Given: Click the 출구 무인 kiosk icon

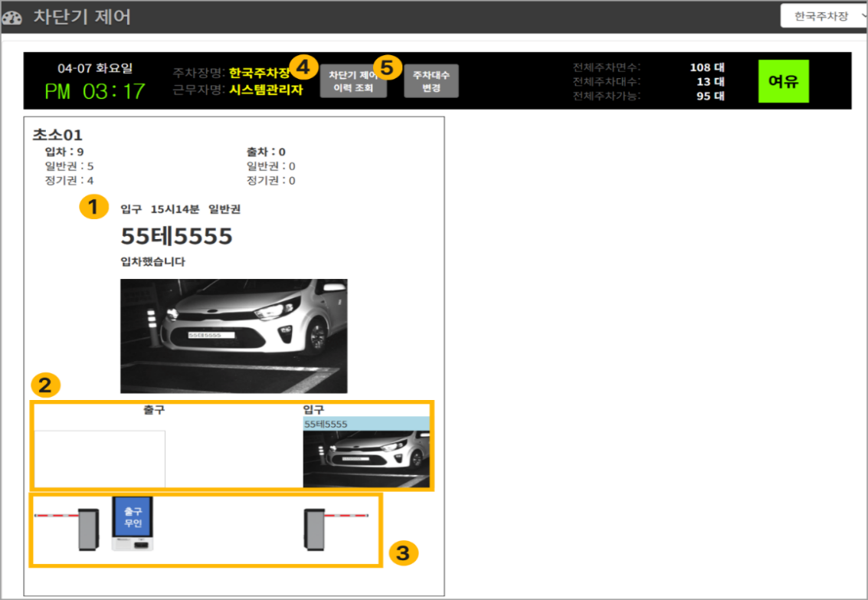Looking at the screenshot, I should coord(133,523).
